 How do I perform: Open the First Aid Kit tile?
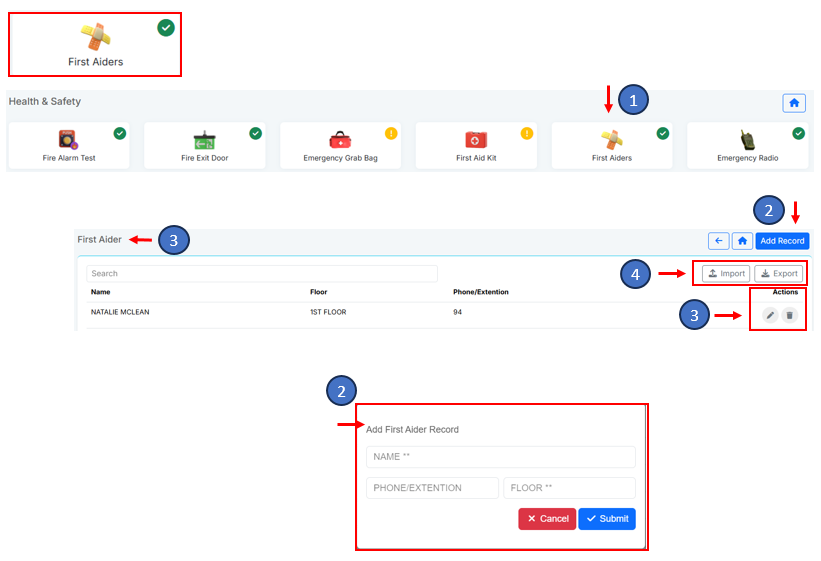[x=476, y=145]
